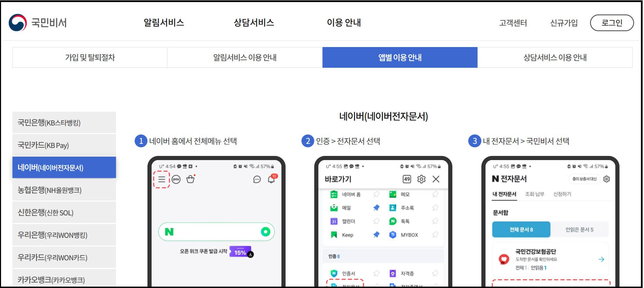Open the 알림서비스 menu
Image resolution: width=644 pixels, height=288 pixels.
click(164, 22)
